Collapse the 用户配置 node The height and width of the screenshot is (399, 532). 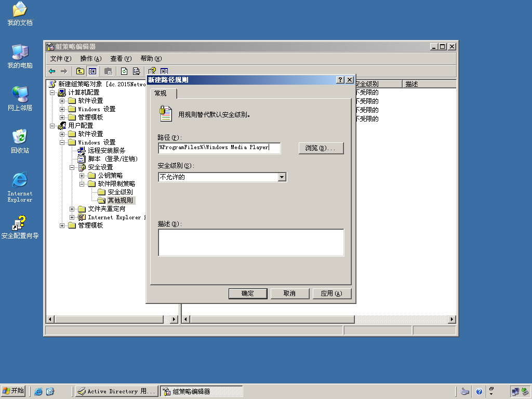click(x=52, y=126)
